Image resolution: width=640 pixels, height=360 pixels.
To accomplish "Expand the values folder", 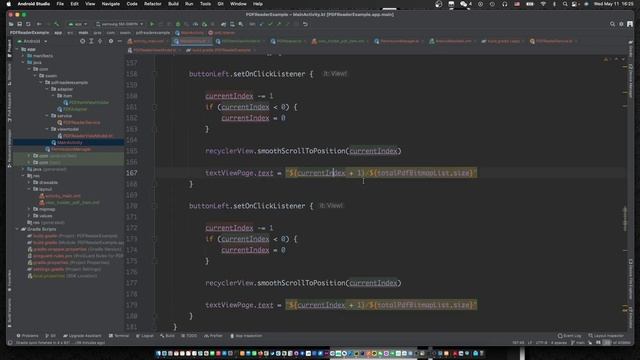I will [29, 216].
